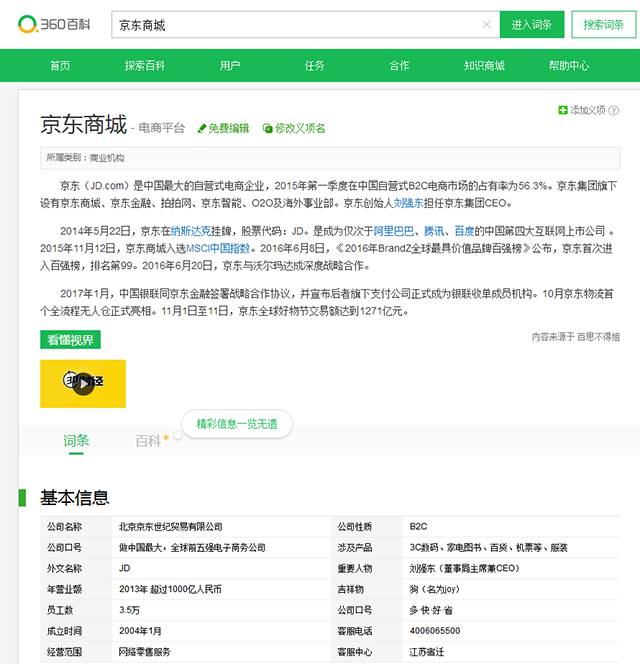640x664 pixels.
Task: Open the 首页 menu item
Action: pyautogui.click(x=60, y=65)
